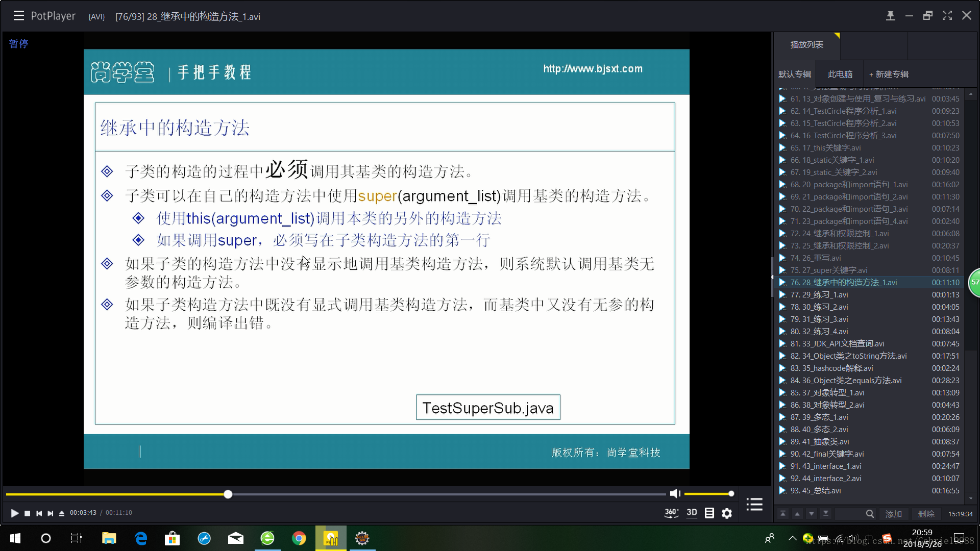Screen dimensions: 980x551
Task: Move selected playlist item down
Action: (812, 514)
